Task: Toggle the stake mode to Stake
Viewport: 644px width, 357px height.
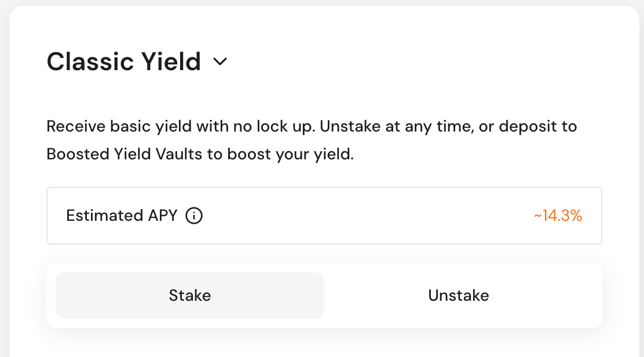Action: click(190, 296)
